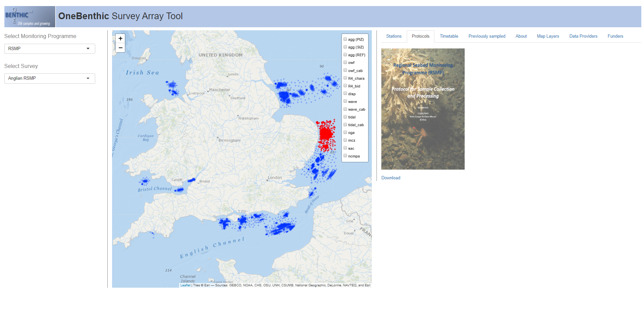The image size is (644, 322).
Task: Open the Leaflet attribution link
Action: [185, 285]
